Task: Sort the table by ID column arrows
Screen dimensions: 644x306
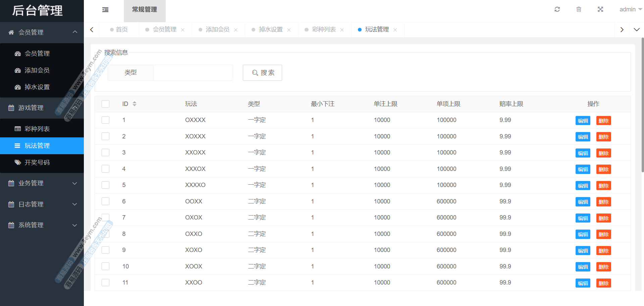Action: click(135, 104)
